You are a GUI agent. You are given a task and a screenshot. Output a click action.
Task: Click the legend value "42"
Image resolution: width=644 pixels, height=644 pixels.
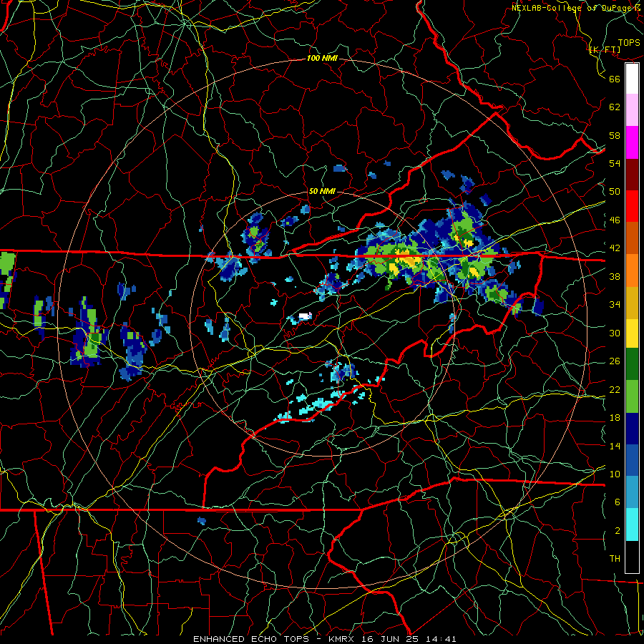coord(615,248)
